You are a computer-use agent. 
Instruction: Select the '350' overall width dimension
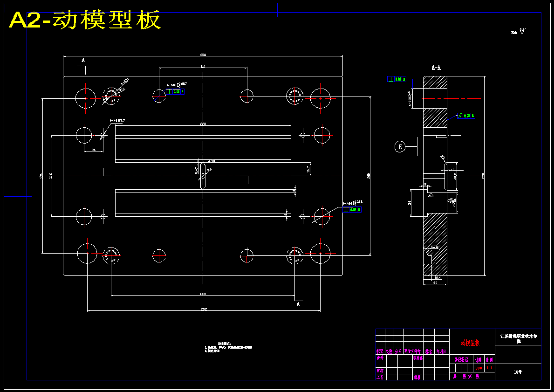(x=203, y=55)
